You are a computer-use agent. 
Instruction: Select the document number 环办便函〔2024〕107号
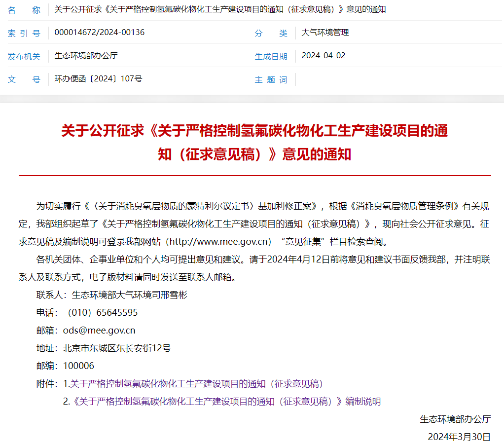click(98, 79)
